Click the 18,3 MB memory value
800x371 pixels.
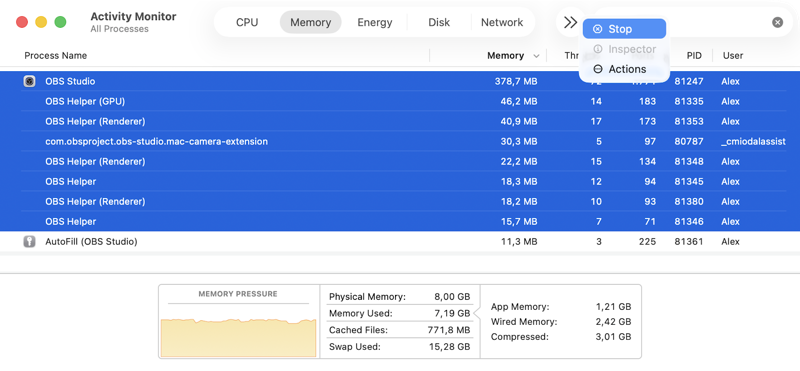[x=518, y=181]
